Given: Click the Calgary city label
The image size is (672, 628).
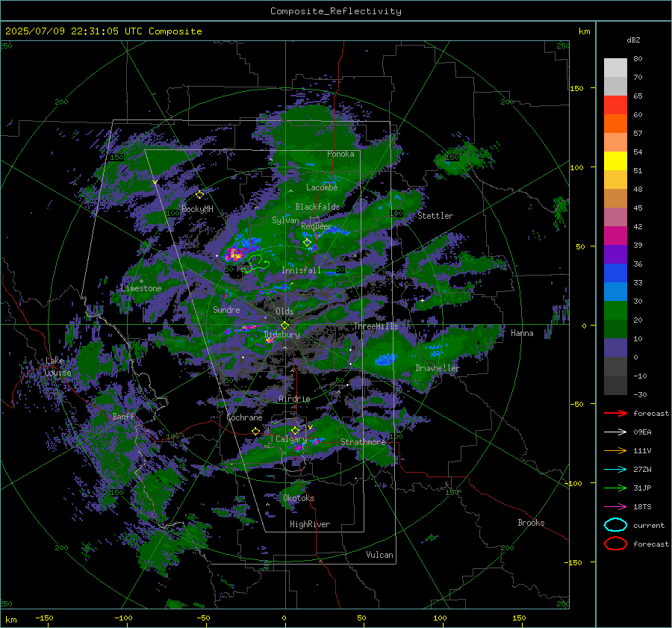Looking at the screenshot, I should point(291,439).
